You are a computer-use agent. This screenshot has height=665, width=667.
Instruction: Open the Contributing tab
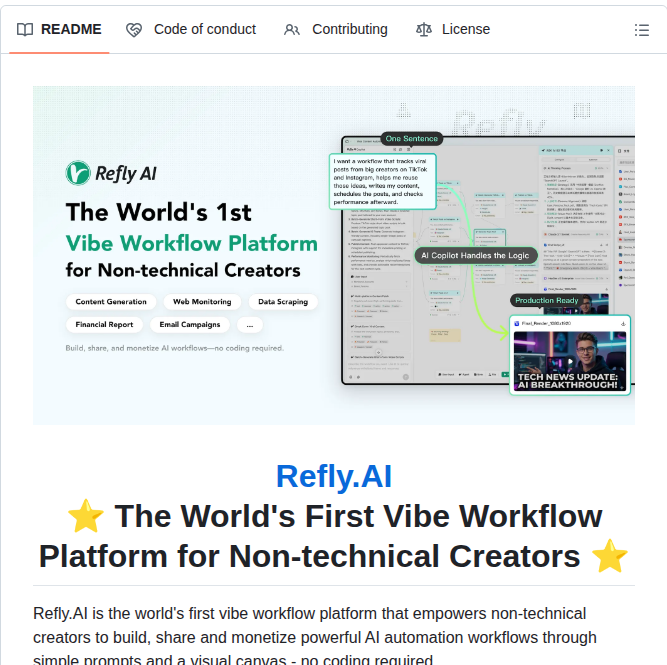(336, 29)
